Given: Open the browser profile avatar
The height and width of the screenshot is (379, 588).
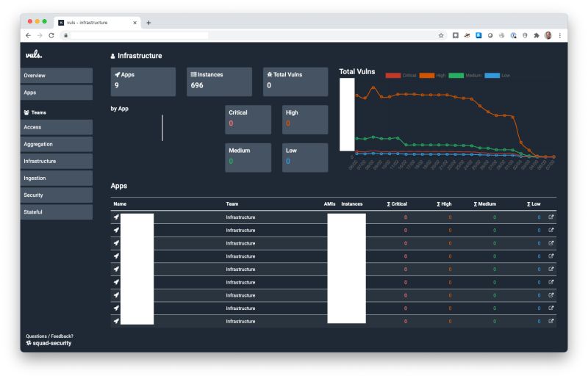Looking at the screenshot, I should (548, 35).
